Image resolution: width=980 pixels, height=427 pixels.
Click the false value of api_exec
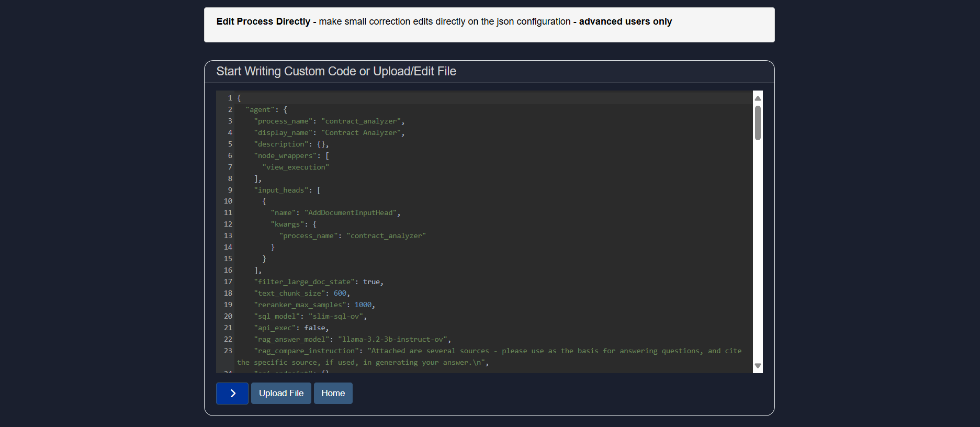pyautogui.click(x=314, y=328)
